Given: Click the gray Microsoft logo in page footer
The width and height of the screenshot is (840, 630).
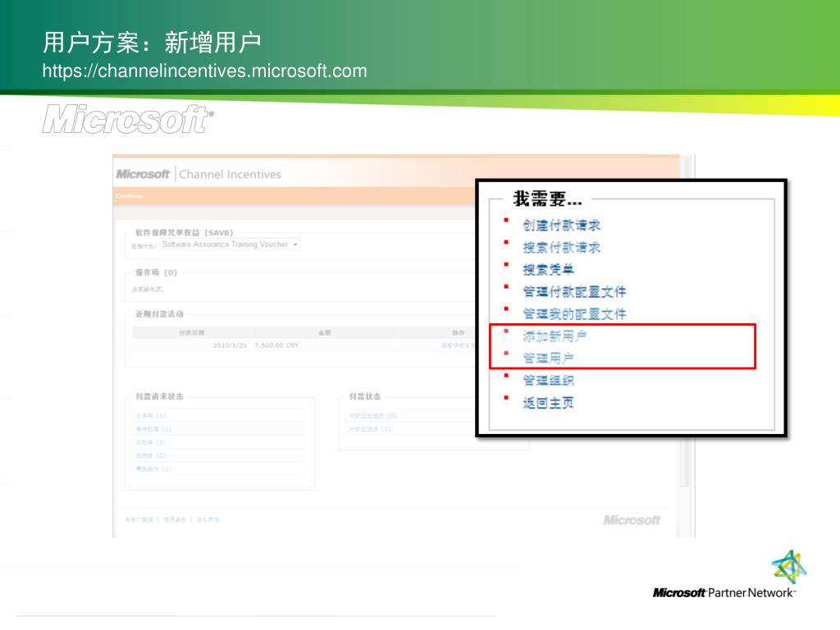Looking at the screenshot, I should 632,520.
